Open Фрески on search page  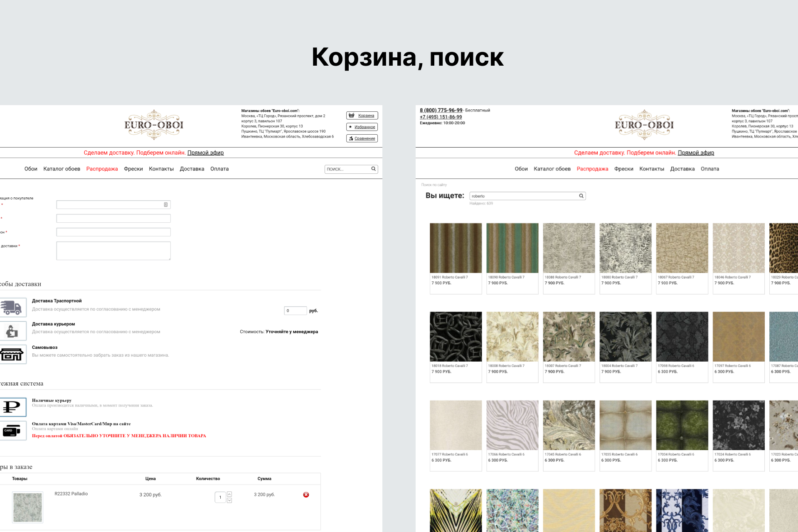(x=623, y=169)
